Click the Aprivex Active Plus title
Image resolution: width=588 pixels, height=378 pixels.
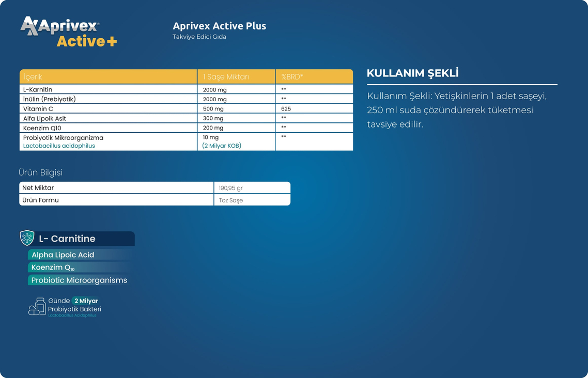point(219,26)
